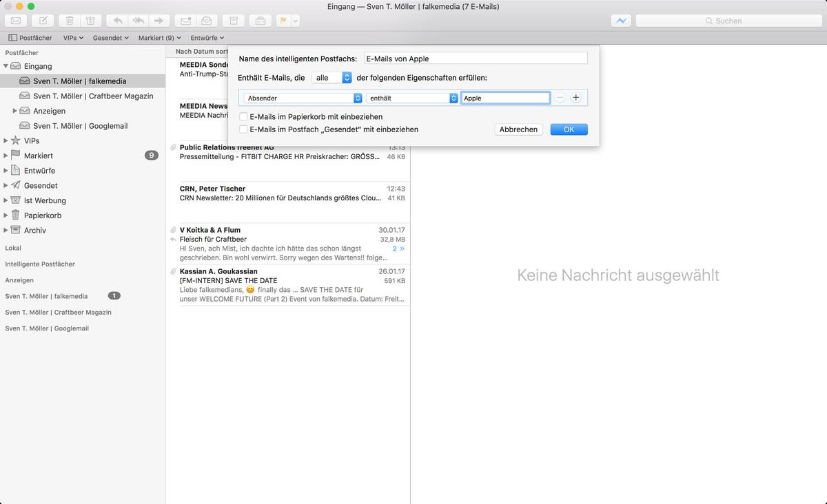
Task: Open the enthält operator dropdown
Action: click(x=412, y=98)
